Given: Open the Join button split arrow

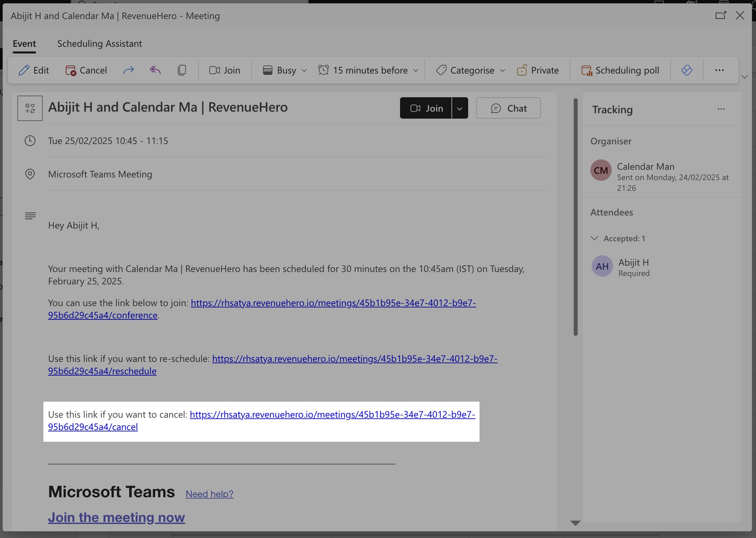Looking at the screenshot, I should (x=460, y=108).
